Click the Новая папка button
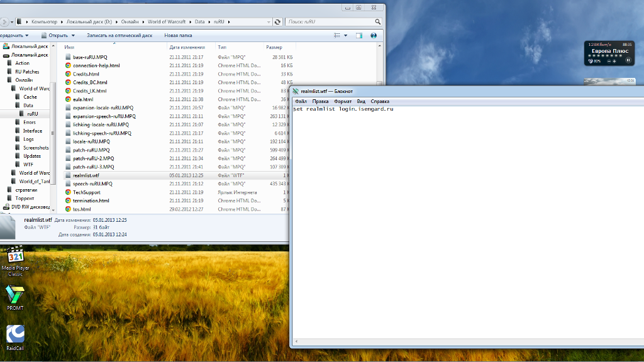 (178, 36)
